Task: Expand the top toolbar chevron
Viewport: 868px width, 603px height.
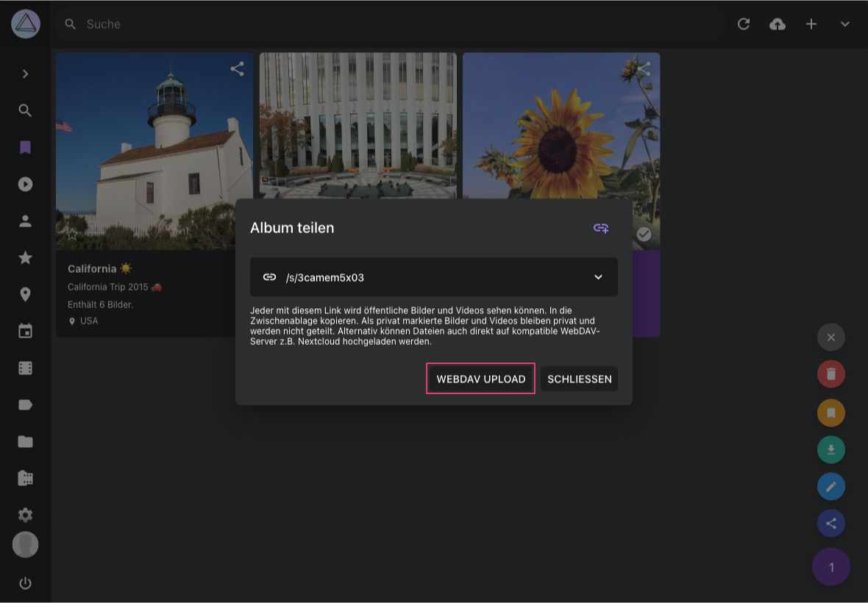Action: [844, 24]
